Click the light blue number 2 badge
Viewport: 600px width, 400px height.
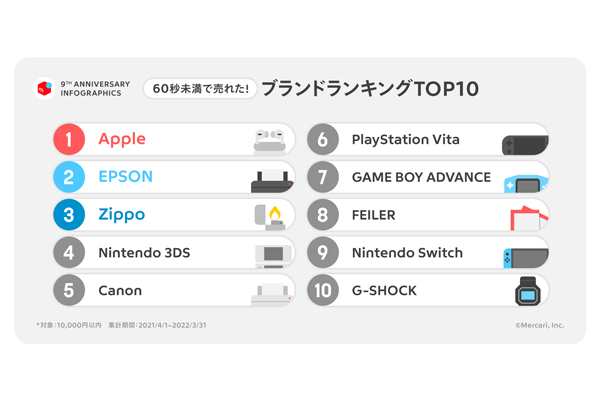point(69,177)
